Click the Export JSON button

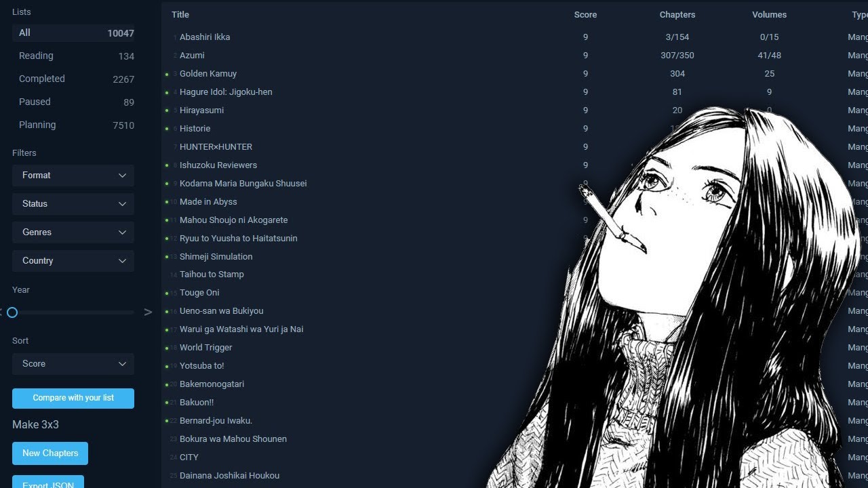(x=48, y=482)
